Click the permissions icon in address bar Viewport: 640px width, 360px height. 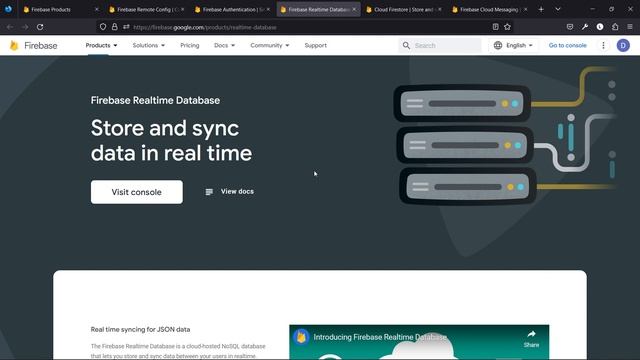(126, 27)
